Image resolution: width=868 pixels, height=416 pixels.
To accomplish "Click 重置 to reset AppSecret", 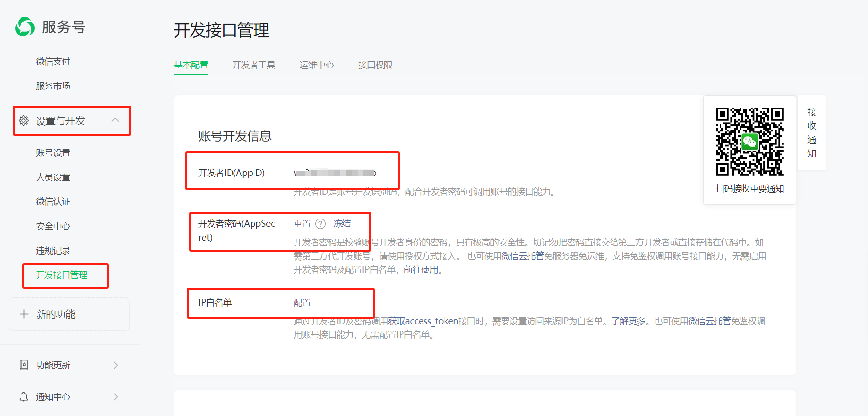I will tap(302, 224).
